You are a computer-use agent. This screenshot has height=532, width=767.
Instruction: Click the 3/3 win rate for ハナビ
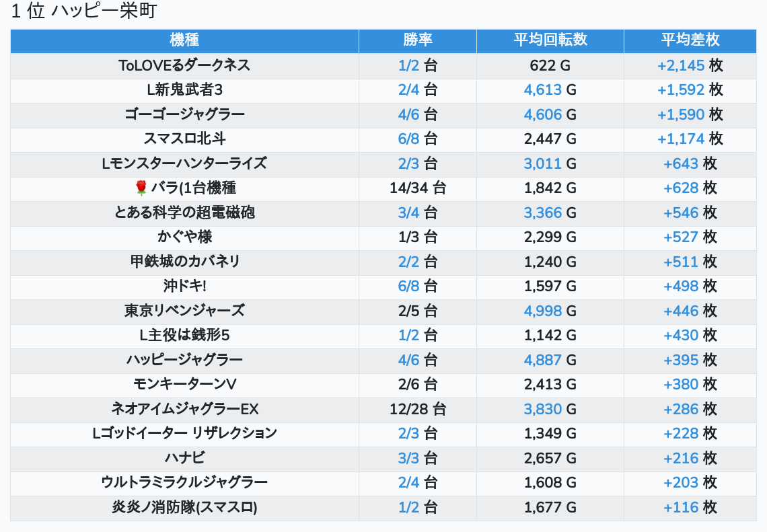point(408,458)
